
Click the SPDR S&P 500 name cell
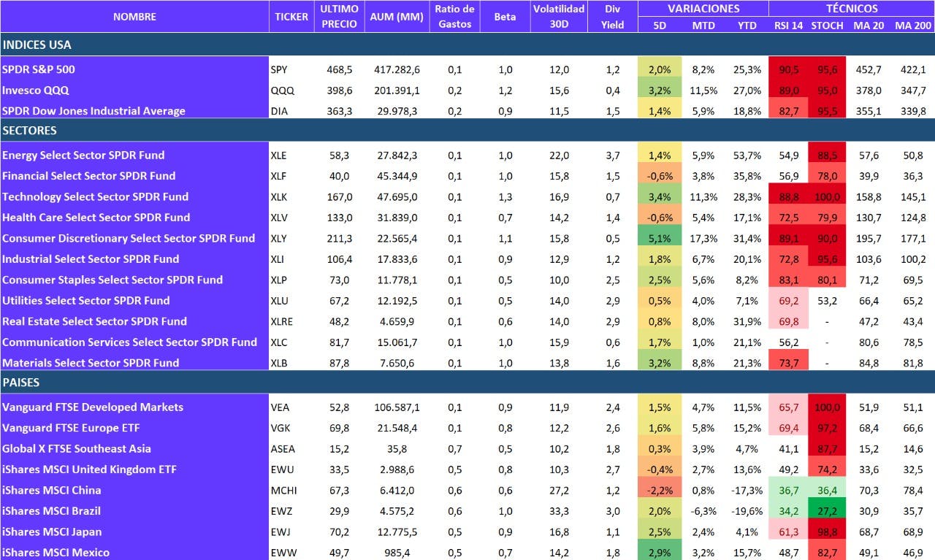click(134, 70)
